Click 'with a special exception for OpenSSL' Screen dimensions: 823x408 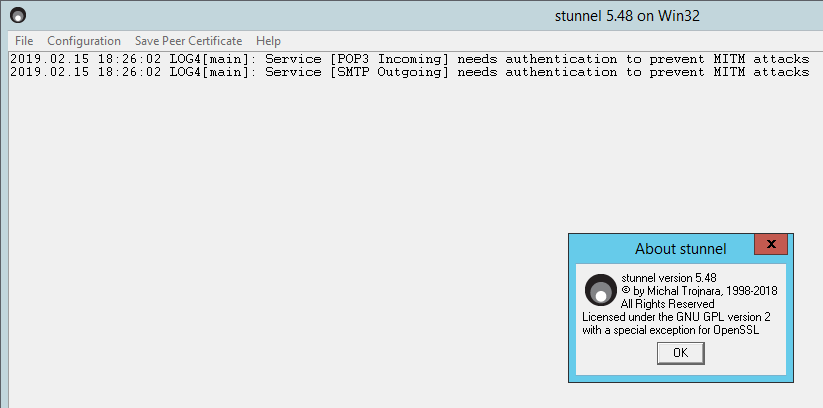670,330
